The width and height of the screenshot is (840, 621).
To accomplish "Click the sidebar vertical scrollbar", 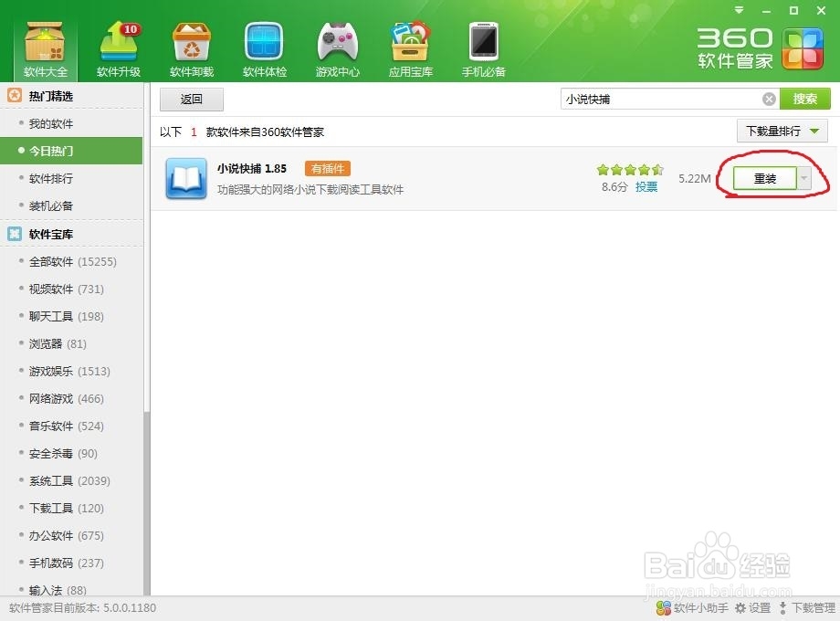I will (x=146, y=504).
